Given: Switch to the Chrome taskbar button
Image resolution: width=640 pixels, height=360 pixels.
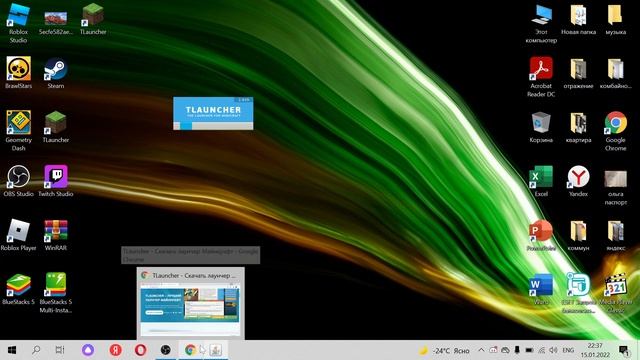Looking at the screenshot, I should click(x=190, y=350).
